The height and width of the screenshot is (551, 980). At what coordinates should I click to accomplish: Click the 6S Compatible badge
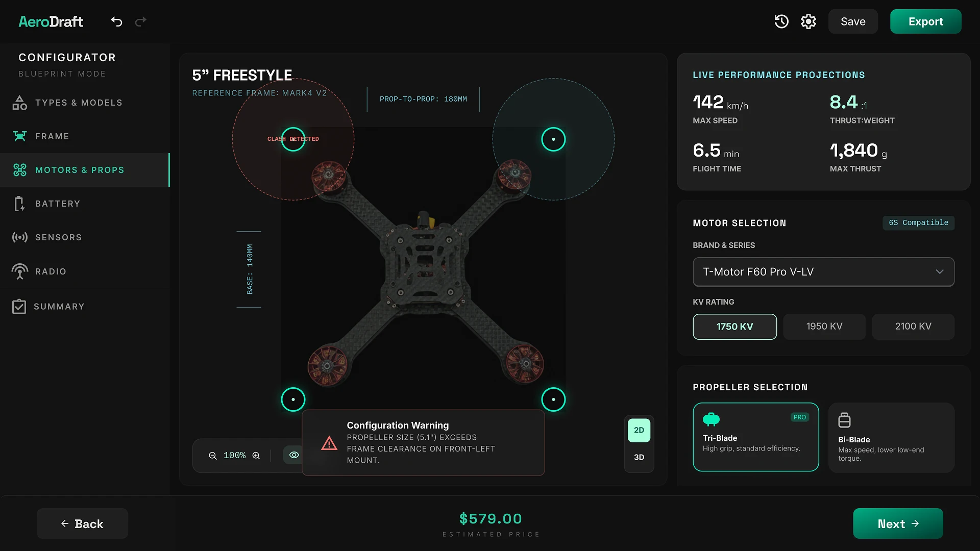(x=918, y=222)
